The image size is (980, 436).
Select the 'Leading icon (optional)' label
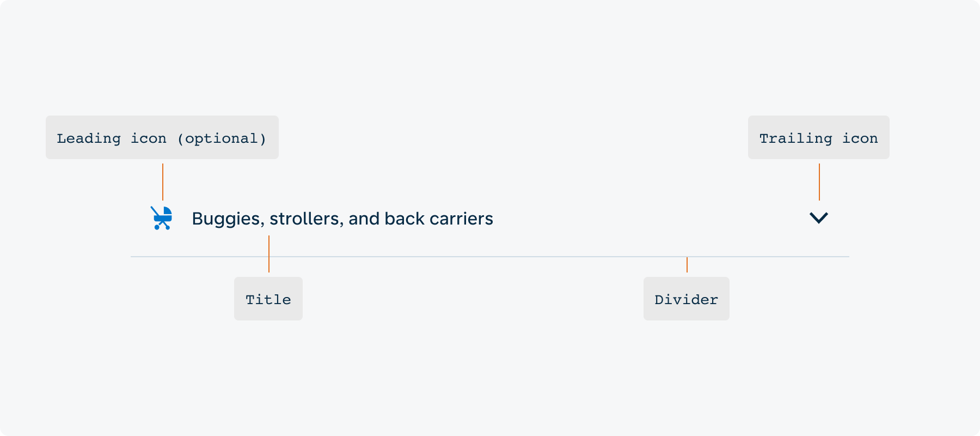coord(162,137)
